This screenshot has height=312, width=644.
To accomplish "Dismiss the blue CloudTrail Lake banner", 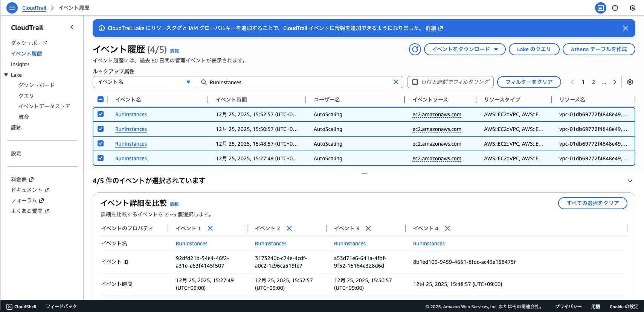I will coord(625,28).
